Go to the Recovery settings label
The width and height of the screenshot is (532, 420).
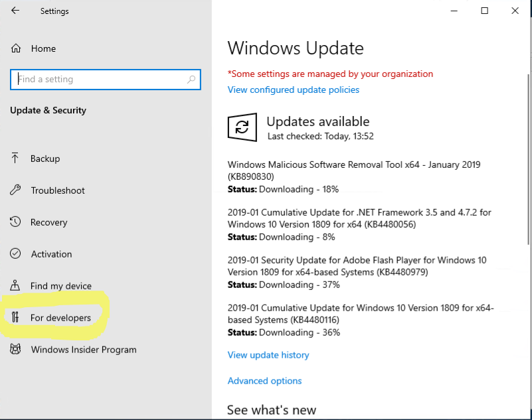49,222
